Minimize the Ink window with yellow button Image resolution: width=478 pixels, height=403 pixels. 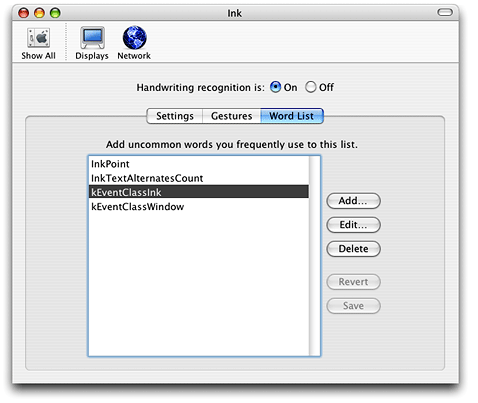coord(39,13)
